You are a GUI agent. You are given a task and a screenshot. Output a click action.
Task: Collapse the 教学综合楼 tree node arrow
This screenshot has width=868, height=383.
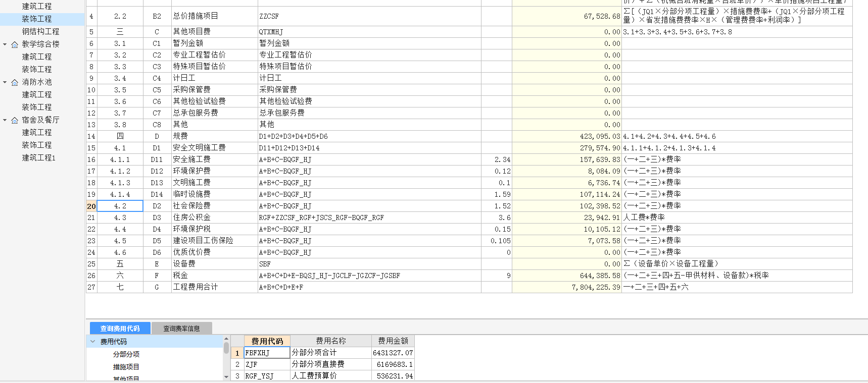click(5, 44)
